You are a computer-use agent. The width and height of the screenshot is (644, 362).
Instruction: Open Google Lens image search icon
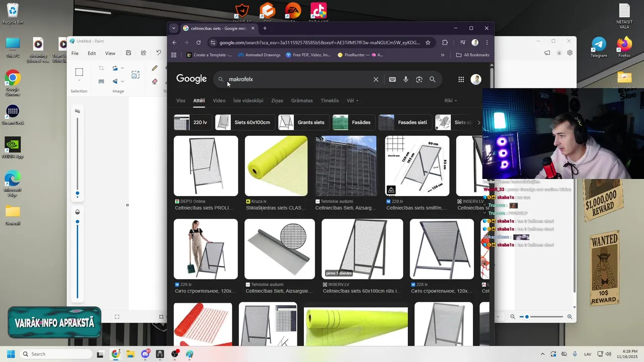[x=419, y=79]
